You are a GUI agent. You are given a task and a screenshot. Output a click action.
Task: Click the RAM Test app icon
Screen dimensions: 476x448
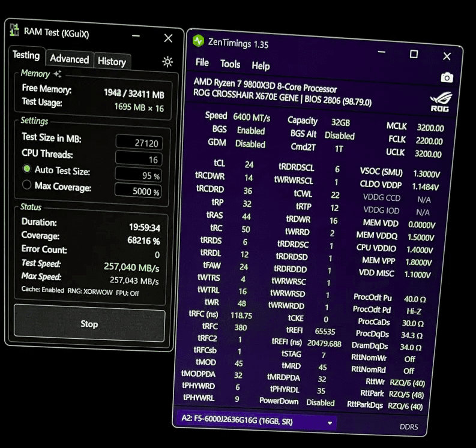pos(14,30)
